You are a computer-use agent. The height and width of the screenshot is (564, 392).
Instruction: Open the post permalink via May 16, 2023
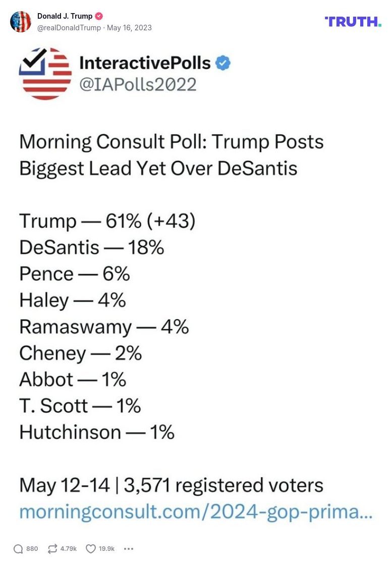pos(128,29)
